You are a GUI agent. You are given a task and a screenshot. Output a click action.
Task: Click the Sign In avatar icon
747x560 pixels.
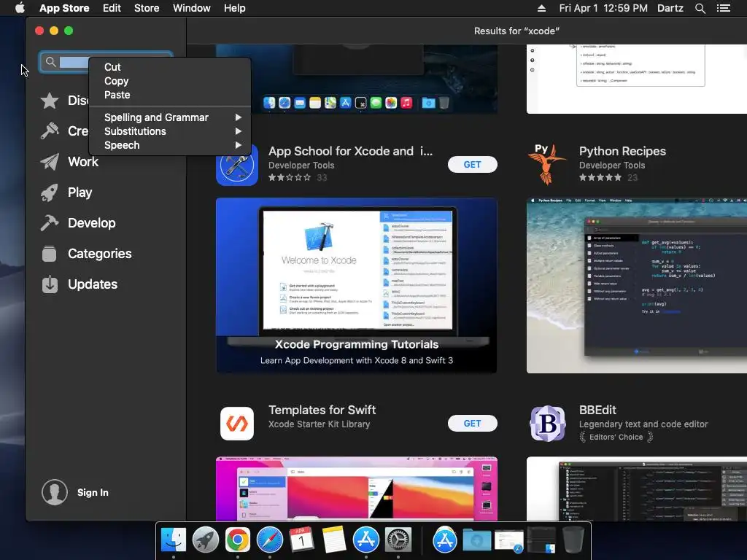pyautogui.click(x=54, y=492)
